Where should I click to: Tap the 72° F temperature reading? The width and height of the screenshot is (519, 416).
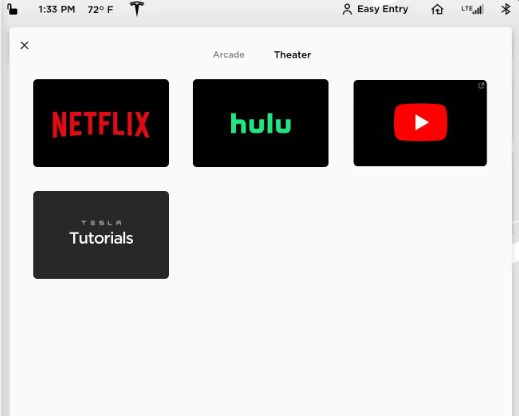click(100, 10)
